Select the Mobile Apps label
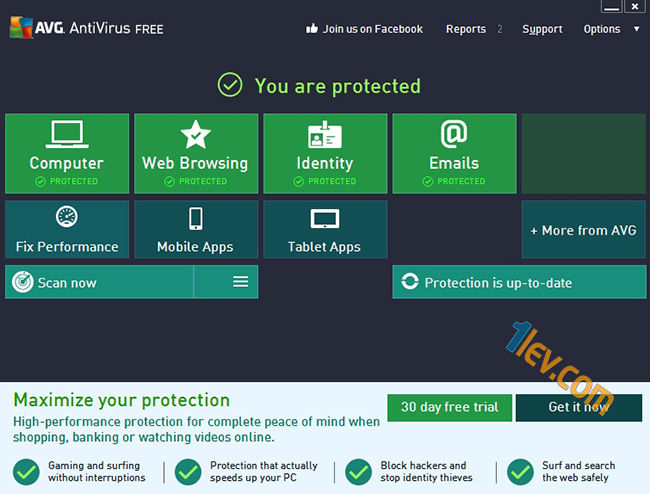The height and width of the screenshot is (494, 650). (x=195, y=247)
